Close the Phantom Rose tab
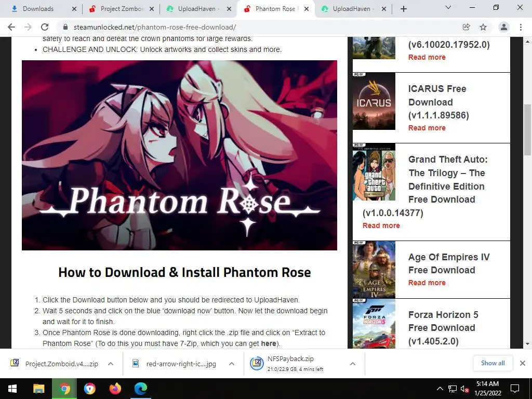This screenshot has height=399, width=532. pos(307,9)
